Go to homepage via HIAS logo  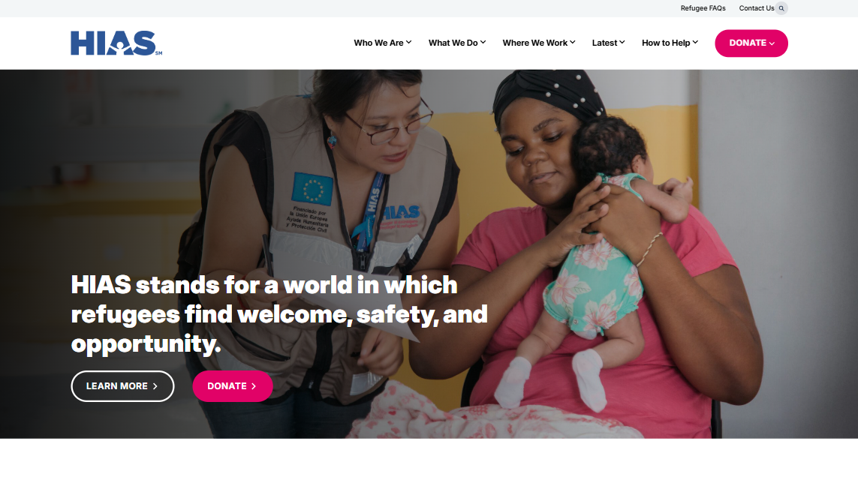[116, 43]
